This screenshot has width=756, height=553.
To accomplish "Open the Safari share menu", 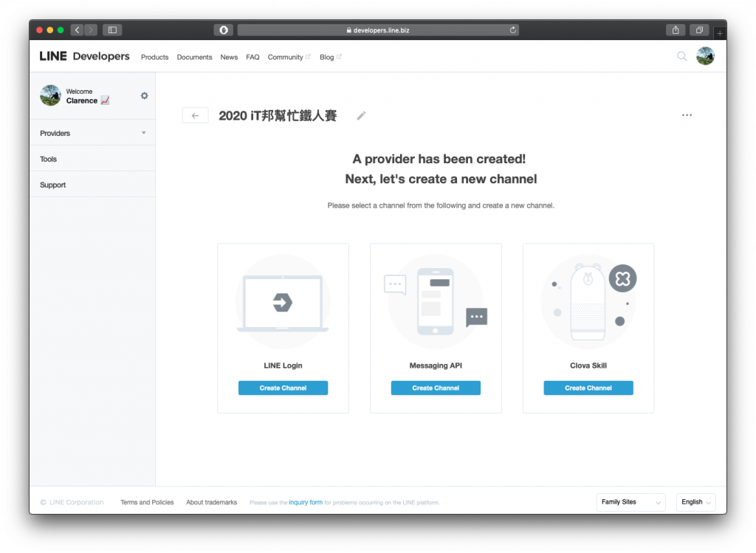I will click(x=676, y=30).
